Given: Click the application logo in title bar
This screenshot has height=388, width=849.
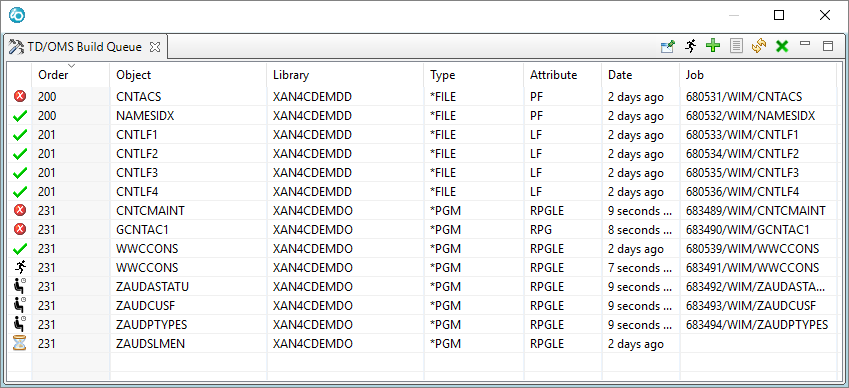Looking at the screenshot, I should point(17,16).
